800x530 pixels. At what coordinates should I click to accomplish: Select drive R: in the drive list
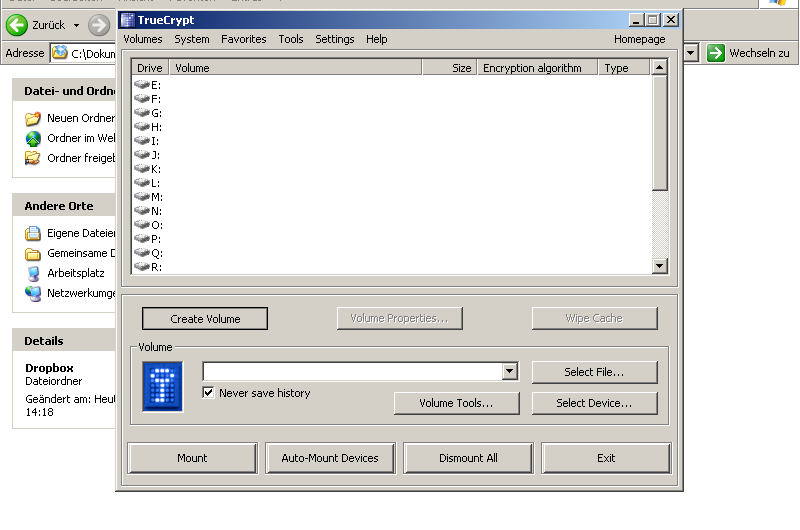click(x=148, y=267)
